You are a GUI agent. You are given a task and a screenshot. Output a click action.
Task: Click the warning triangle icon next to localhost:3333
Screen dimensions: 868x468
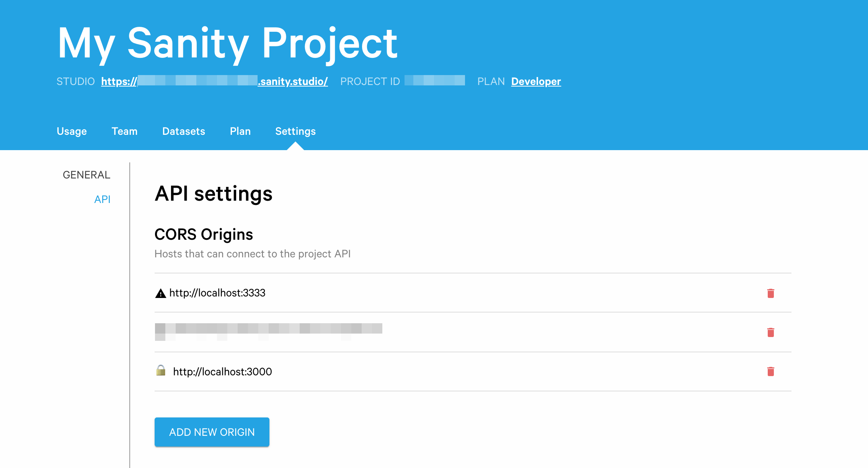pos(160,293)
